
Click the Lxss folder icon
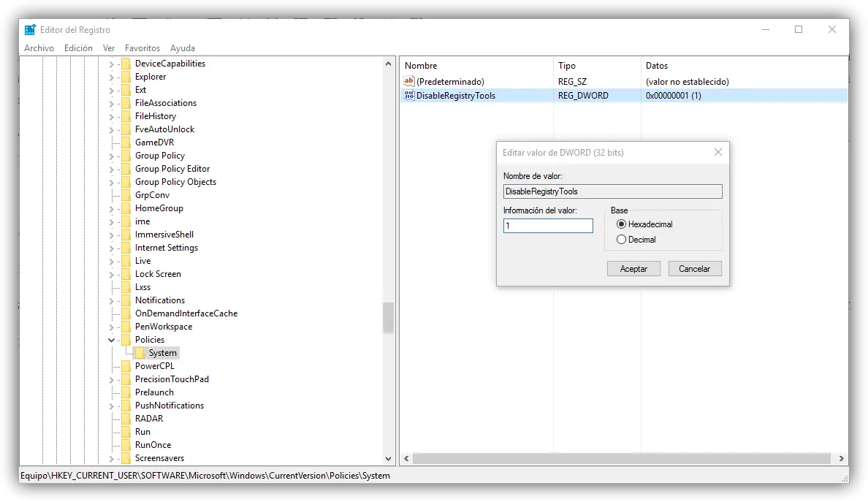[x=126, y=287]
